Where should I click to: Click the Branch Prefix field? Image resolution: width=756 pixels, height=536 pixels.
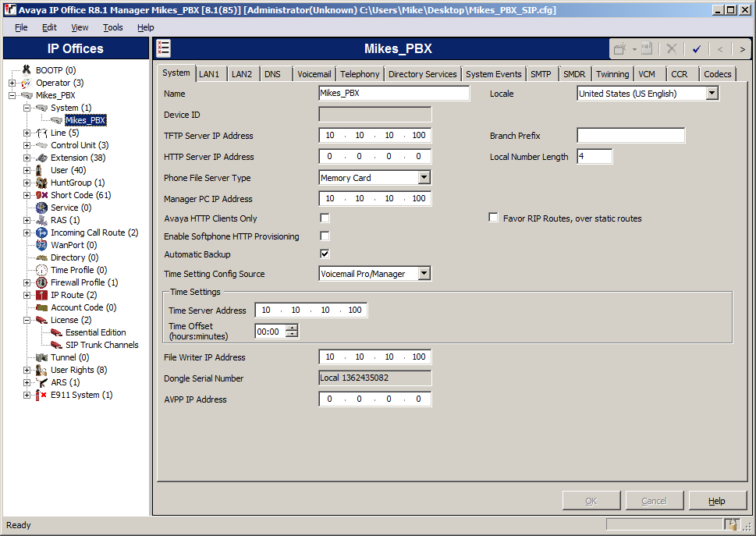point(630,136)
